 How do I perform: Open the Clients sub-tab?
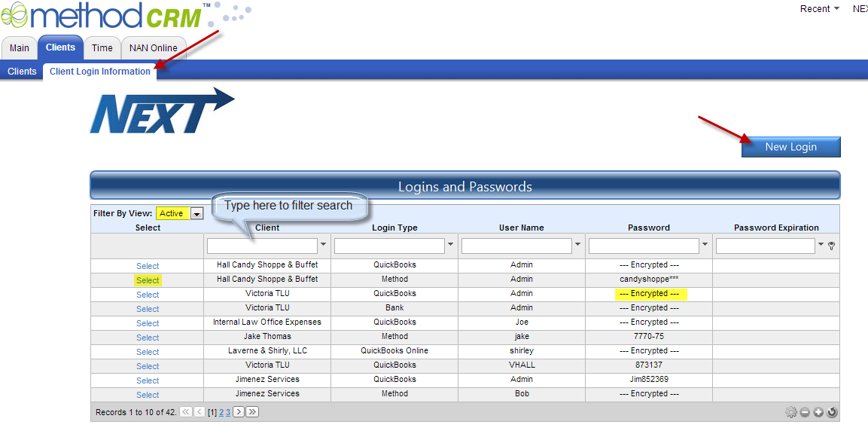tap(21, 70)
